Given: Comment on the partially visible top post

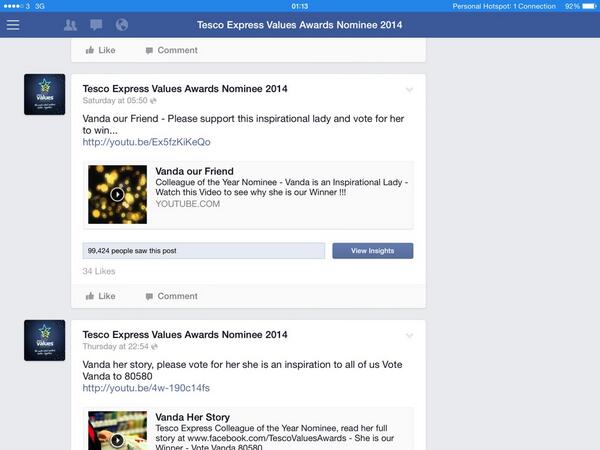Looking at the screenshot, I should pyautogui.click(x=171, y=50).
